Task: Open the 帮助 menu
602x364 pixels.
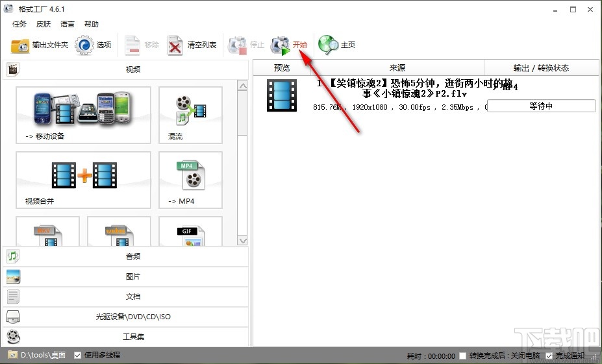Action: click(92, 24)
